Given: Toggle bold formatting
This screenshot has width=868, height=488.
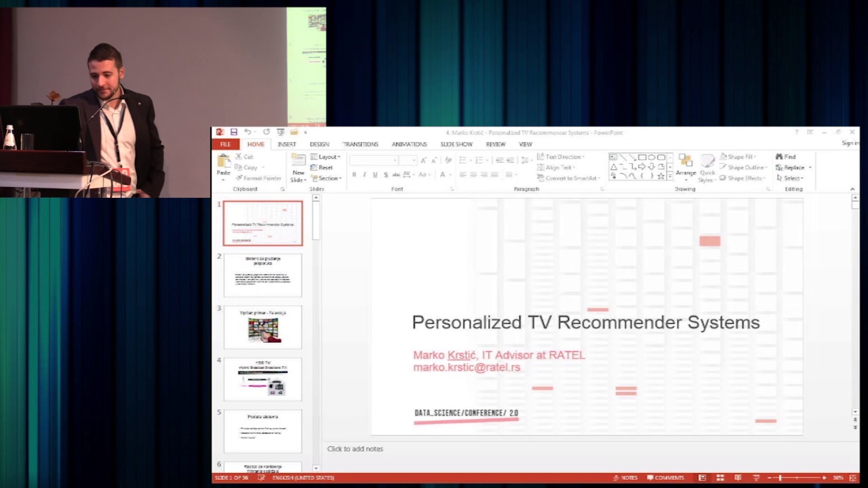Looking at the screenshot, I should [x=354, y=175].
